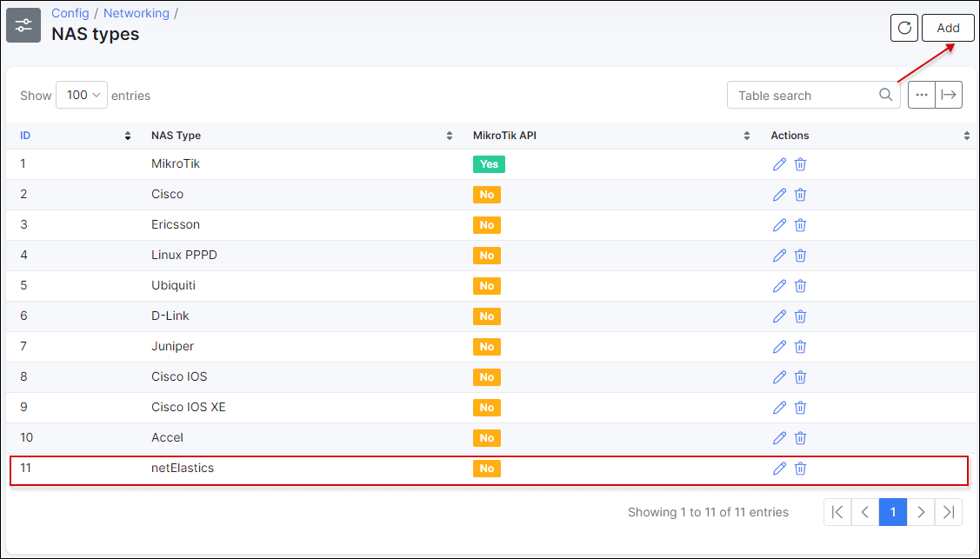Viewport: 980px width, 559px height.
Task: Open the Networking breadcrumb link
Action: pyautogui.click(x=137, y=13)
